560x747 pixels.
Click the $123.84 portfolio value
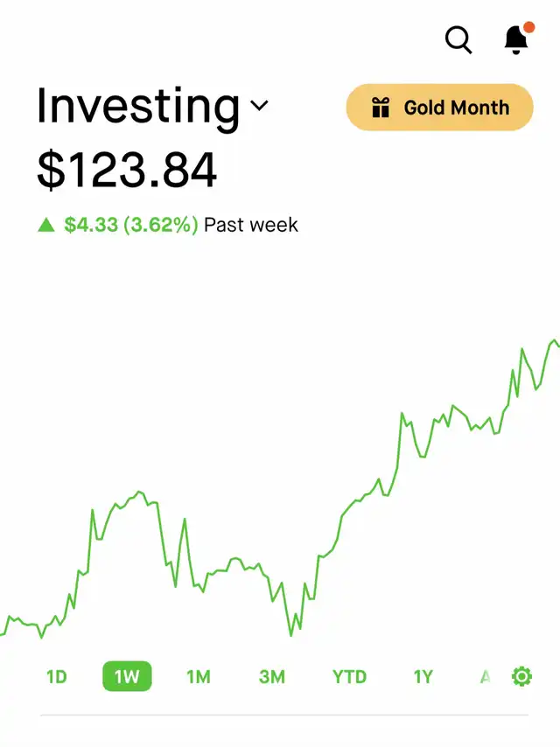pos(127,170)
